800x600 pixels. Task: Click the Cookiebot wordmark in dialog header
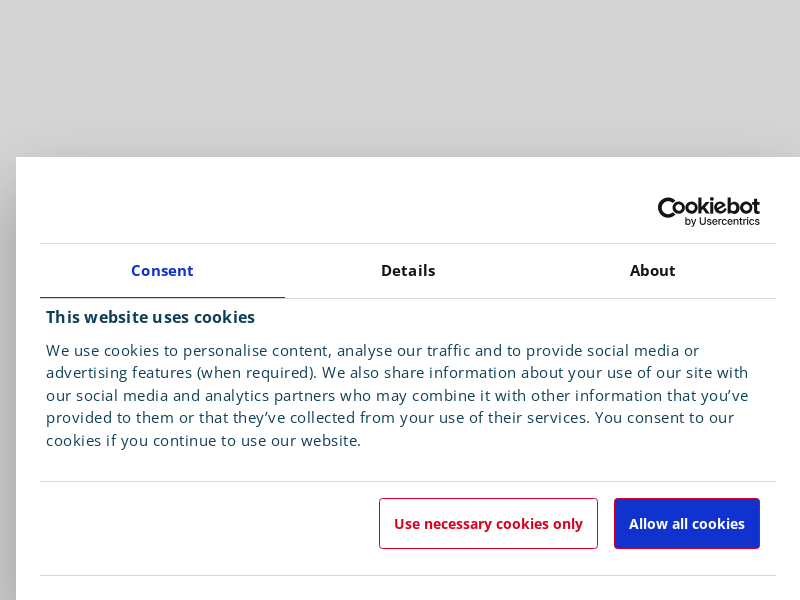point(708,206)
